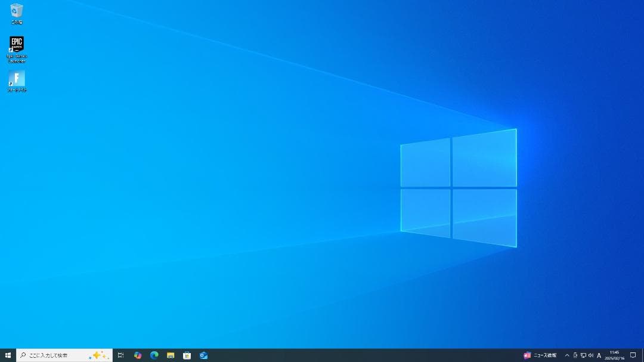Open the volume control speaker icon

(x=591, y=355)
